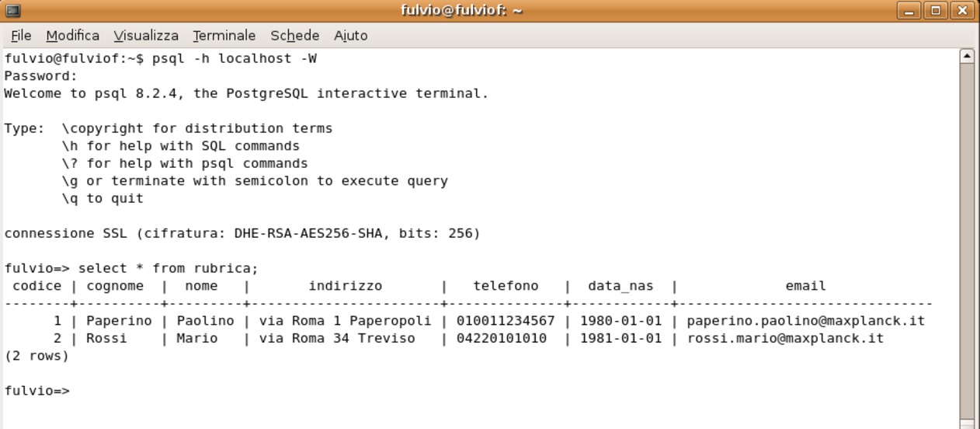The width and height of the screenshot is (980, 429).
Task: Click the scrollbar up arrow
Action: click(x=967, y=56)
